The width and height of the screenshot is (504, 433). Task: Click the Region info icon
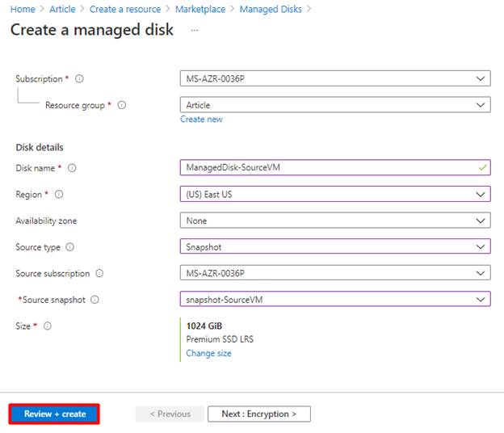(59, 195)
